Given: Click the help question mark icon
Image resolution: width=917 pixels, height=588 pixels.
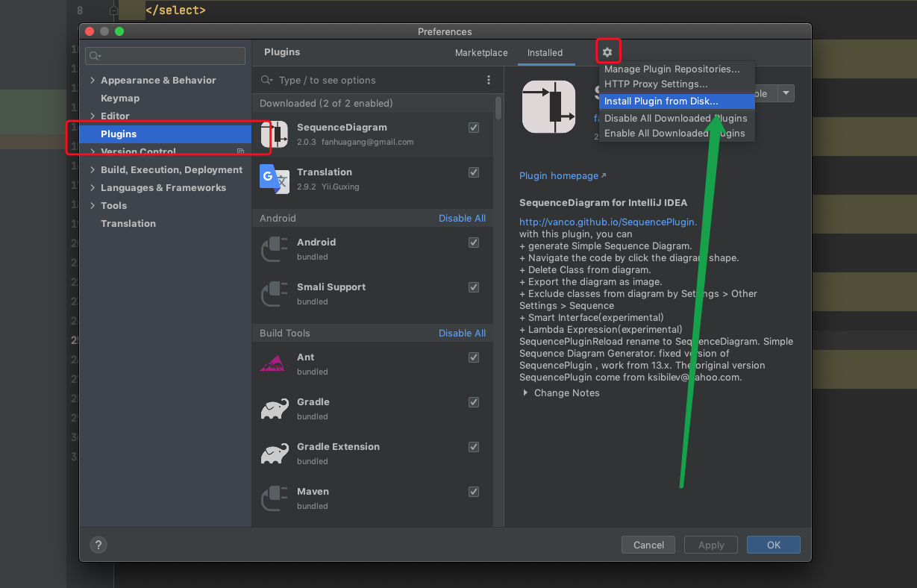Looking at the screenshot, I should click(x=98, y=545).
